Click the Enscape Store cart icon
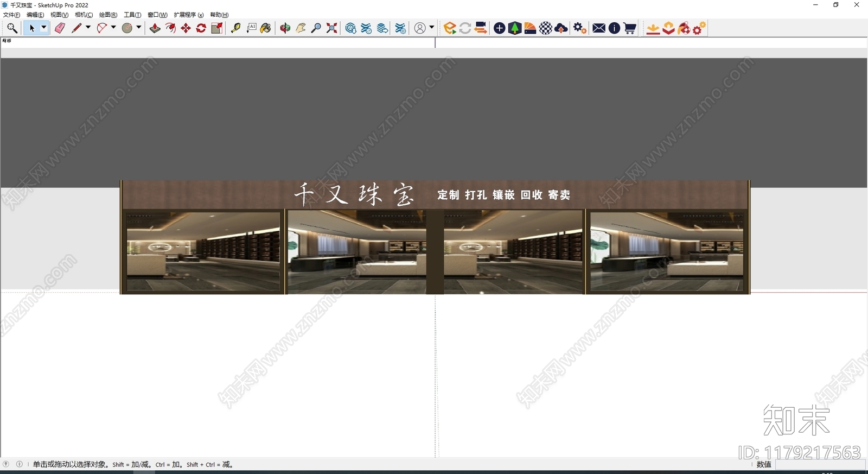868x474 pixels. pyautogui.click(x=630, y=28)
